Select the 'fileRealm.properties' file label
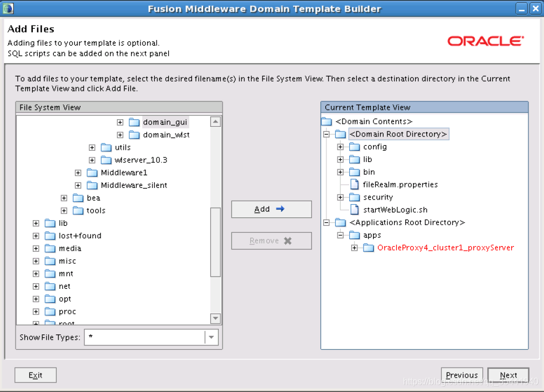Viewport: 544px width, 392px height. [x=400, y=185]
